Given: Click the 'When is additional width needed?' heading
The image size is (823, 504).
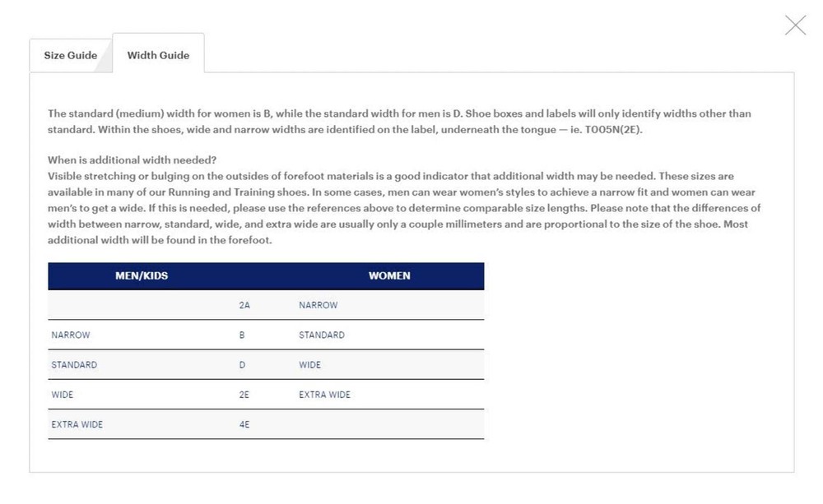Looking at the screenshot, I should [x=132, y=160].
